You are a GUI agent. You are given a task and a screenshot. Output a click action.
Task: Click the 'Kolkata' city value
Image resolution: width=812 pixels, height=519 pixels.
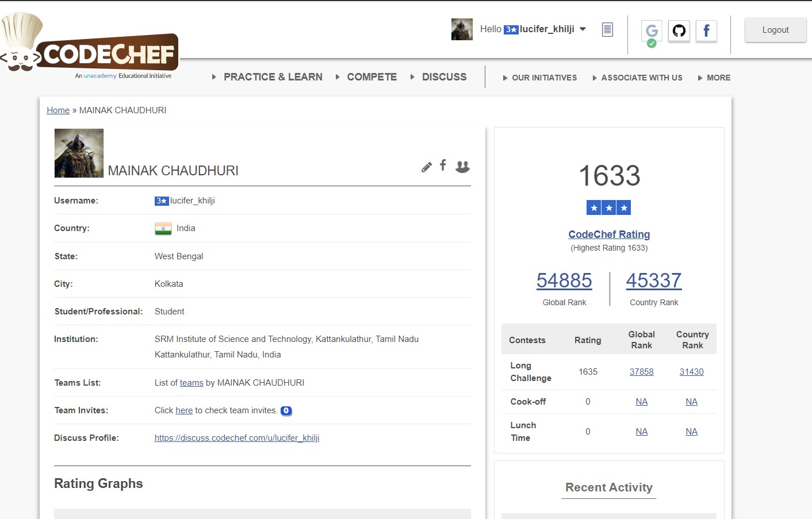pos(169,284)
